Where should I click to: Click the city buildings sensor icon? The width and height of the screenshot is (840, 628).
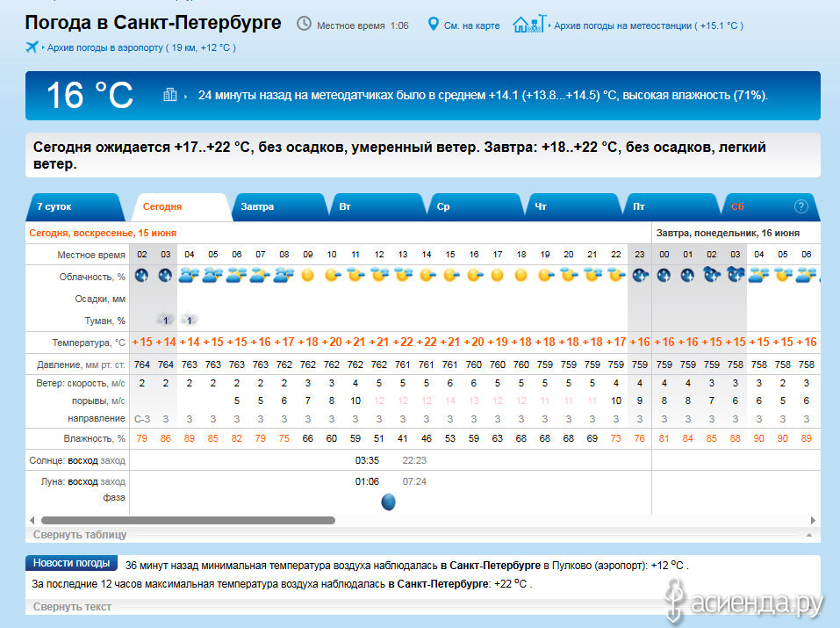169,95
